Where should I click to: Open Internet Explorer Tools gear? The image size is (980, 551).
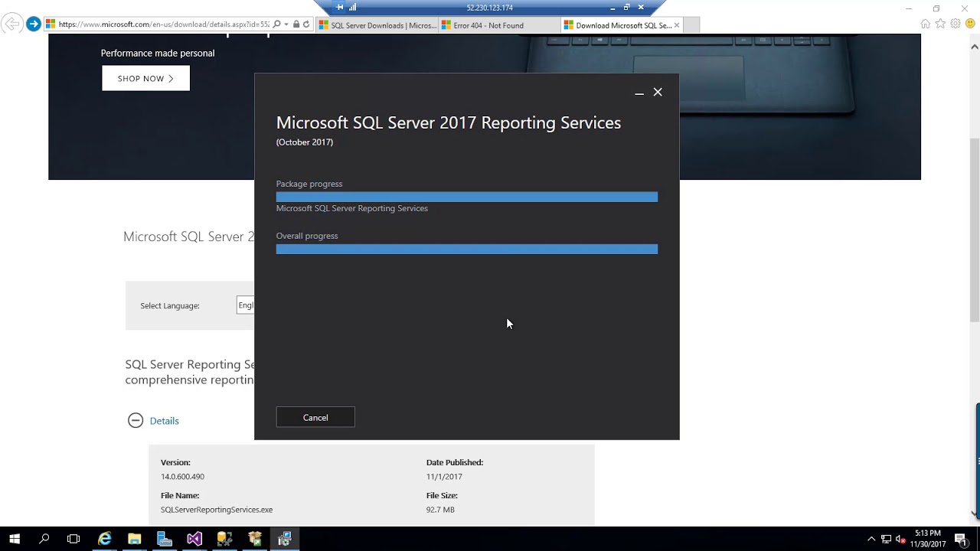955,24
